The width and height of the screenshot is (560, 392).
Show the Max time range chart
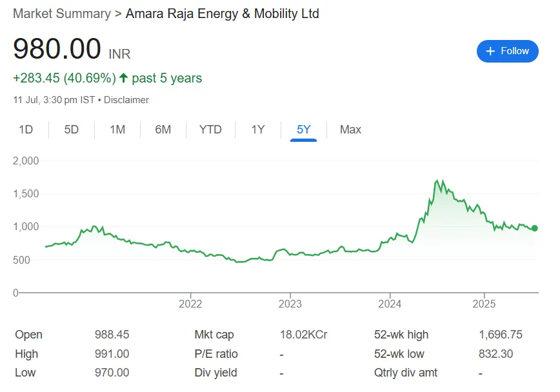point(350,130)
